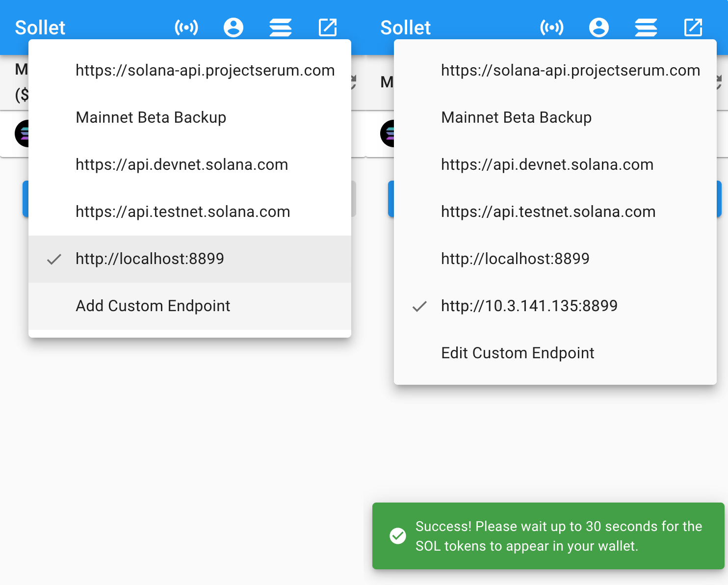Click checkmark beside http://localhost:8899 in left menu
The height and width of the screenshot is (585, 728).
[x=54, y=259]
